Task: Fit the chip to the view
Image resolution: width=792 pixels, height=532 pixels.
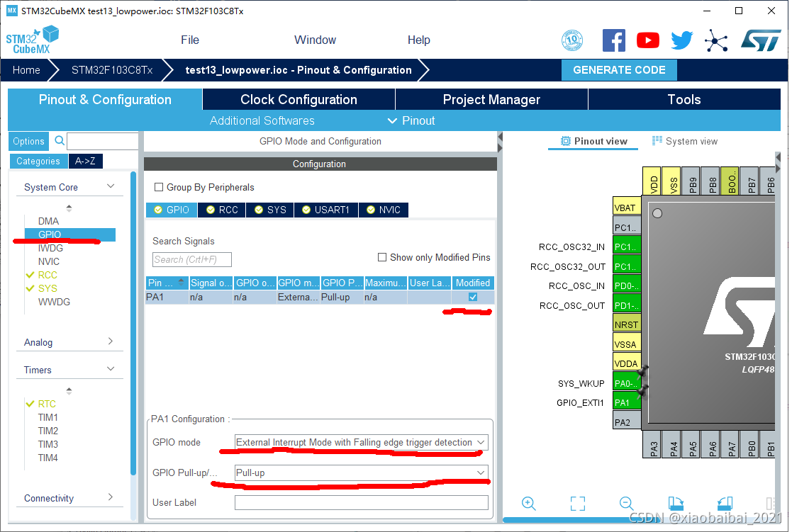Action: tap(577, 503)
